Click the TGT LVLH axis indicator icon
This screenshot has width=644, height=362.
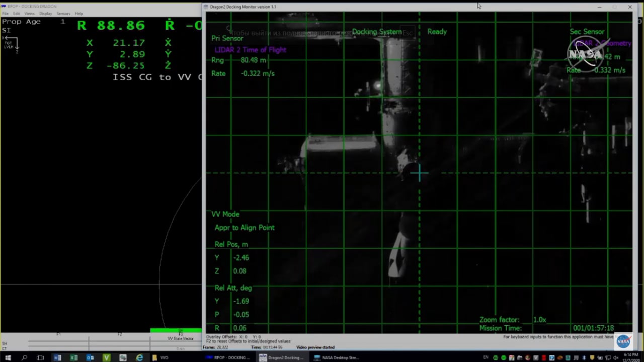11,44
